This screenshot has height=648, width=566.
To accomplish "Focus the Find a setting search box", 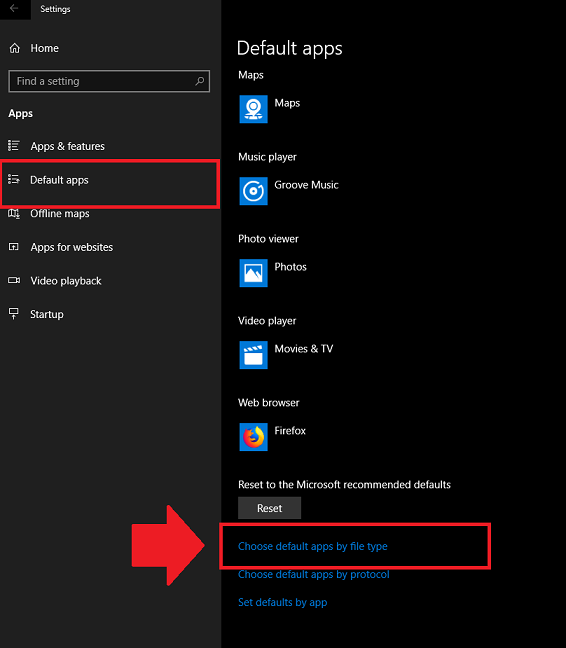I will point(109,81).
